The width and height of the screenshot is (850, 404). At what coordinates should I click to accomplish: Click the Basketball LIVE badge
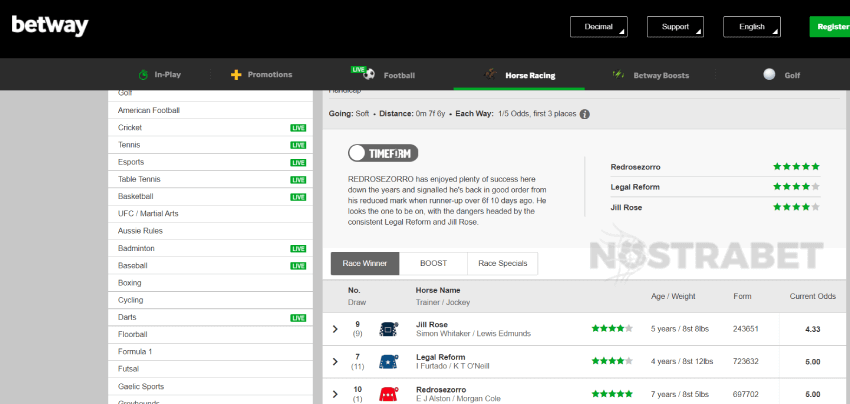[x=298, y=197]
